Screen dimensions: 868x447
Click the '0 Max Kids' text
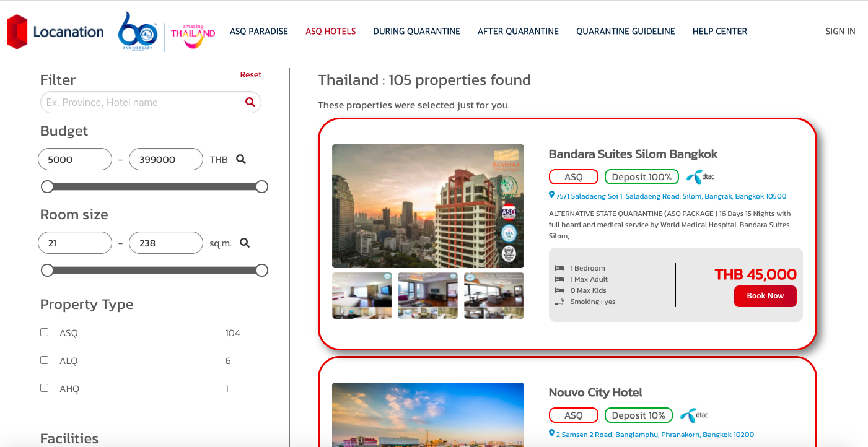(589, 290)
